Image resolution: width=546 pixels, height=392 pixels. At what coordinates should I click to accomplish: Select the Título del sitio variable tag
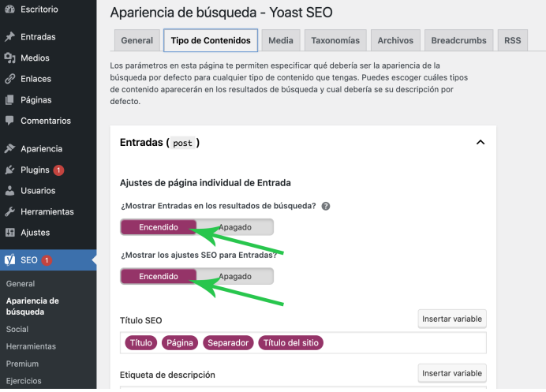tap(291, 342)
